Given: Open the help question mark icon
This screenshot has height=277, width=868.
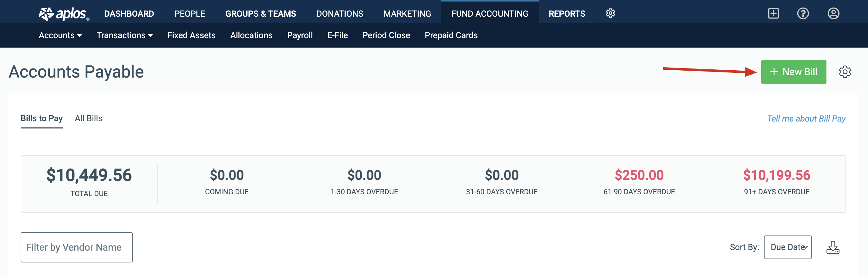Looking at the screenshot, I should click(802, 13).
